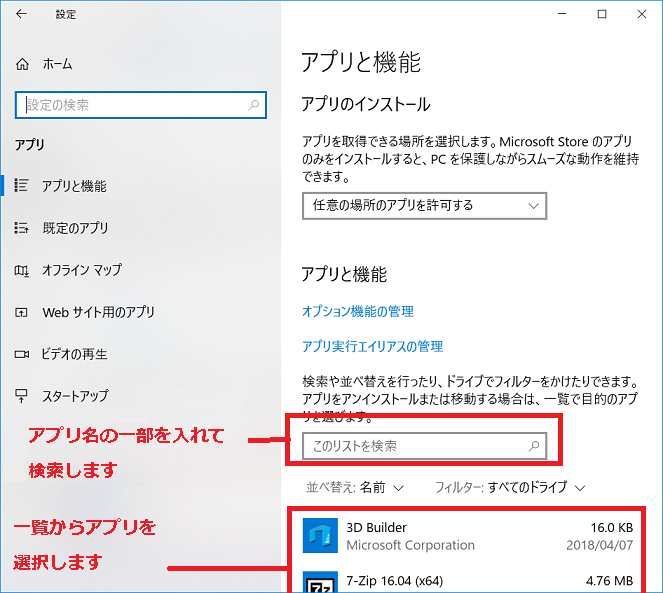Image resolution: width=663 pixels, height=593 pixels.
Task: Select the ビデオの再生 camera icon
Action: click(22, 354)
